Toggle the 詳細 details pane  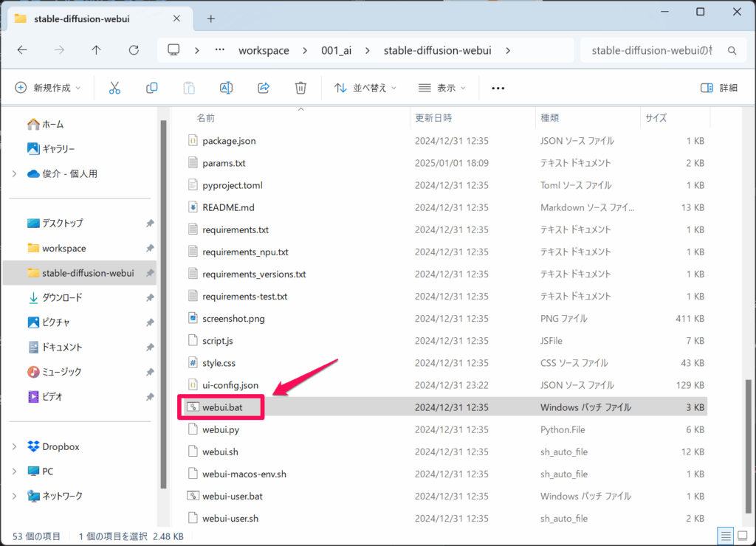coord(719,88)
